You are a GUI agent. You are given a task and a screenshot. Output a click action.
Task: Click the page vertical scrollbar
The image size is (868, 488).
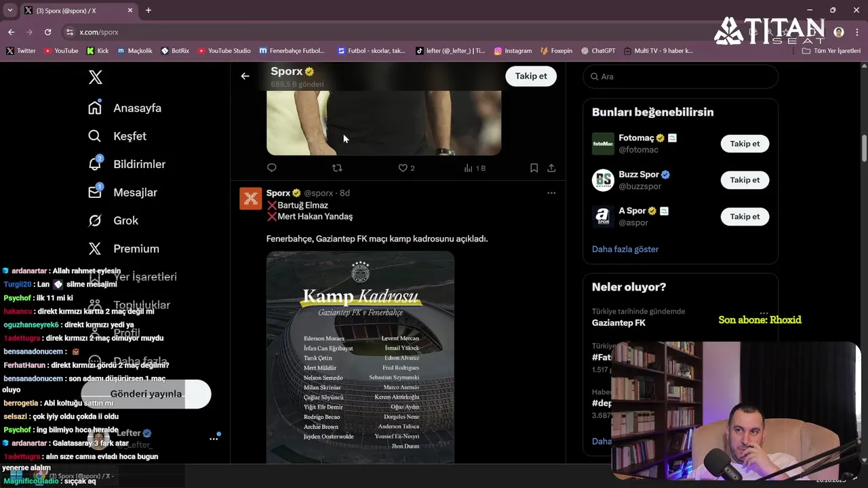(864, 148)
